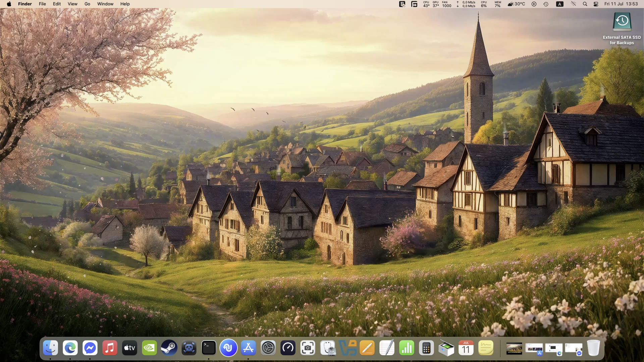Open Apple TV app
This screenshot has width=644, height=362.
(x=129, y=348)
